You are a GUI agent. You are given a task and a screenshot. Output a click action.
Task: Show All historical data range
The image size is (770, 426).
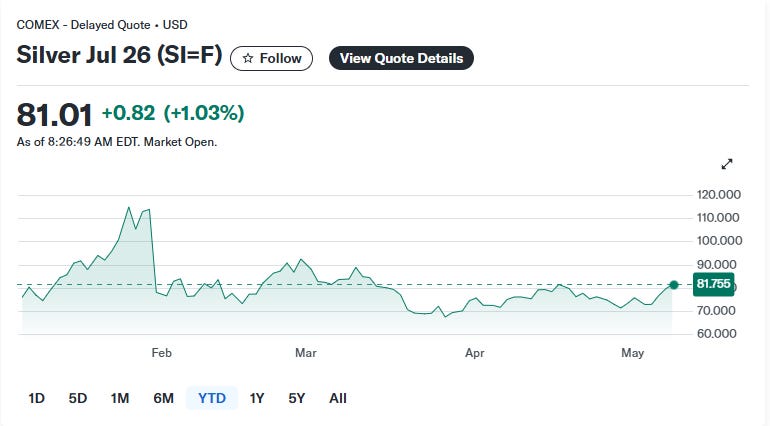338,398
